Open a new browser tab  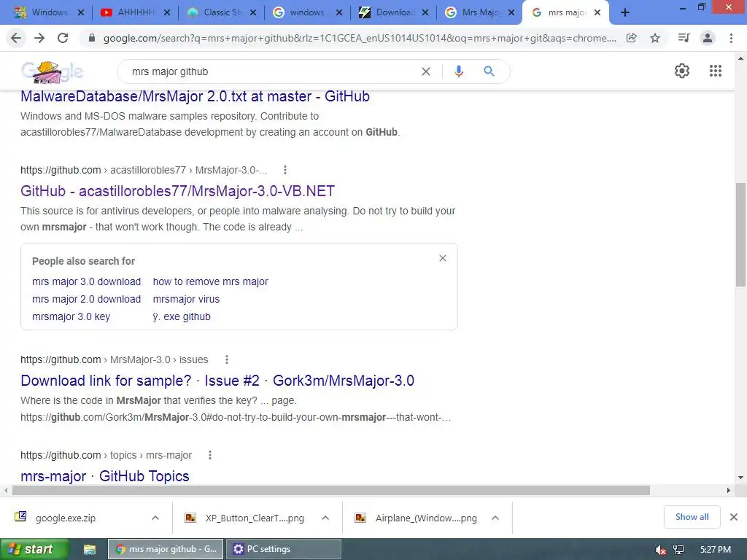pos(625,13)
